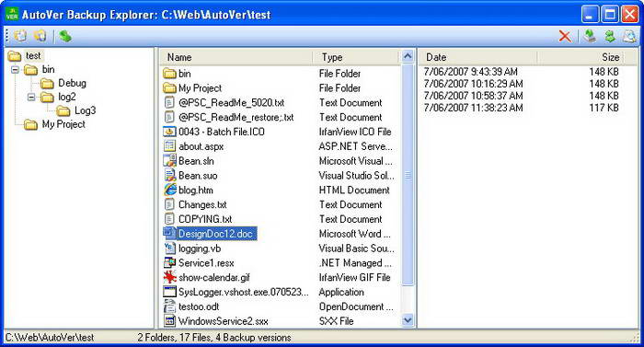
Task: Minimize the AutoVer Backup Explorer window
Action: tap(591, 15)
